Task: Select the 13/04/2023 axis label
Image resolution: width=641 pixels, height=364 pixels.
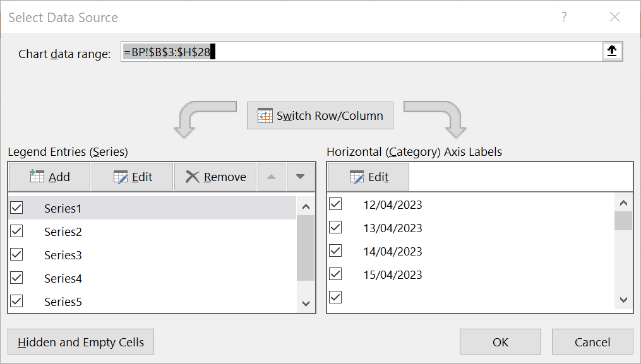Action: point(393,228)
